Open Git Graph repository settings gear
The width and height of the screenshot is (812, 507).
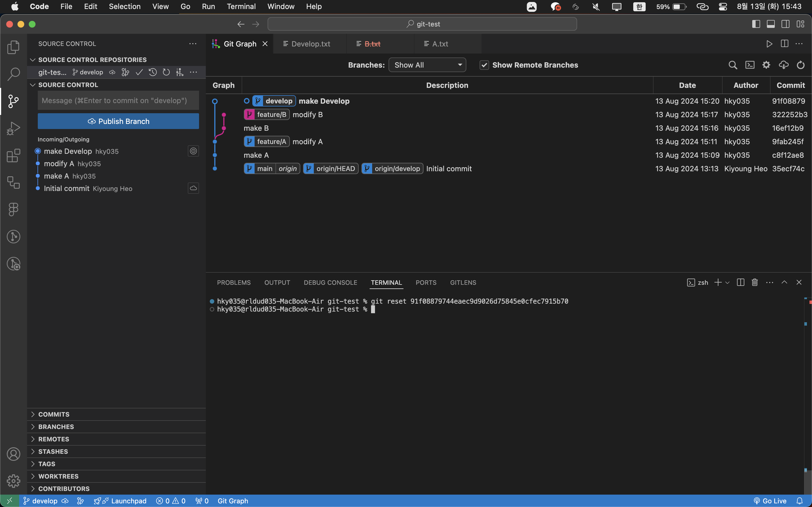click(766, 65)
